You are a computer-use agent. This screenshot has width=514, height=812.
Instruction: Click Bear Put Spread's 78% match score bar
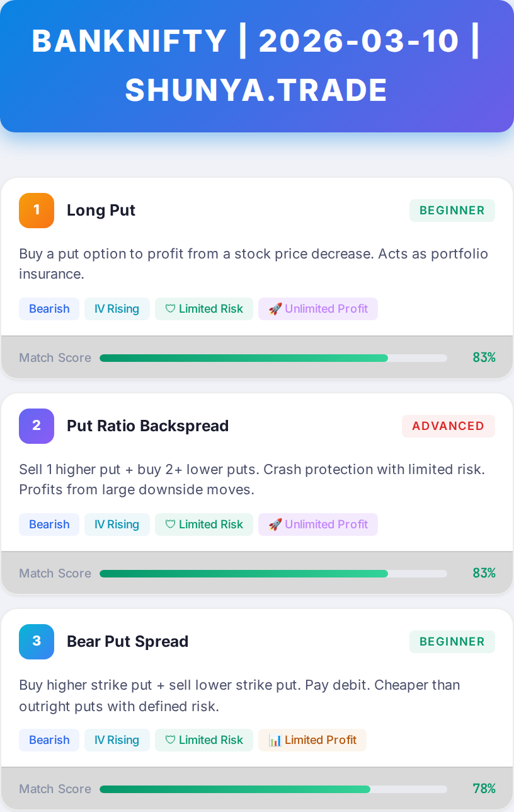(x=273, y=789)
